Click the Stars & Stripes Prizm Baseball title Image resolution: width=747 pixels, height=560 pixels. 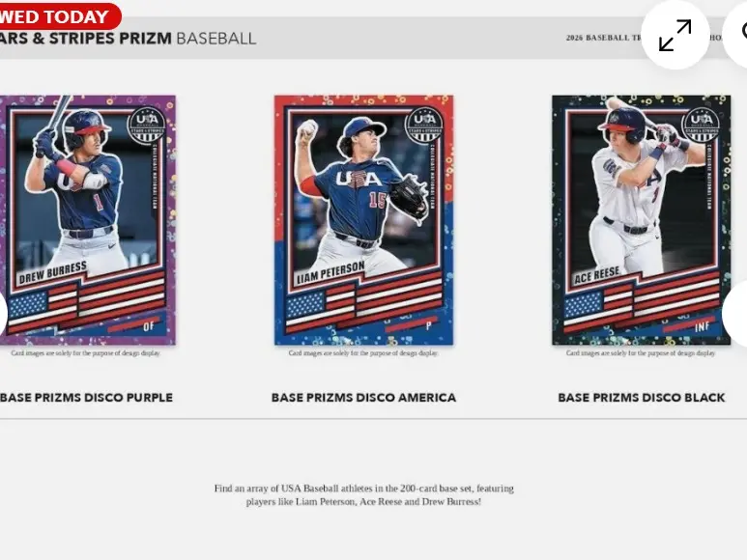click(x=129, y=39)
